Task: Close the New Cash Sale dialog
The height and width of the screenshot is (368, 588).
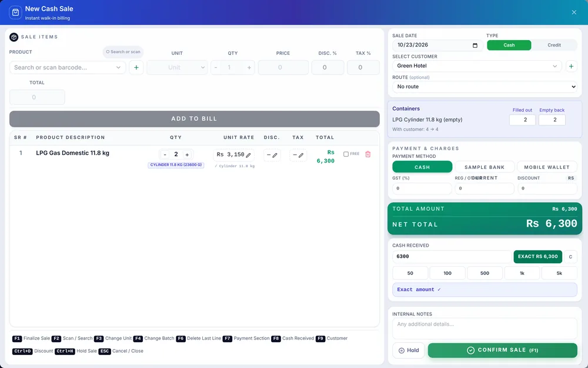Action: pyautogui.click(x=574, y=12)
